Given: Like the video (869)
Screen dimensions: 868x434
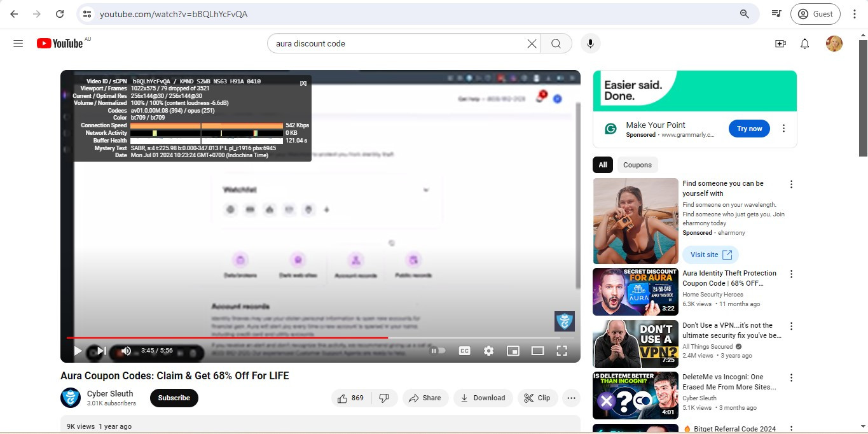Looking at the screenshot, I should (350, 398).
